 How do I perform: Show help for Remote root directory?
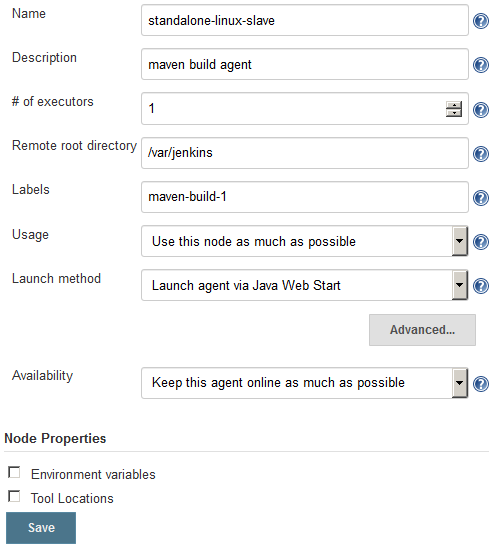click(481, 154)
